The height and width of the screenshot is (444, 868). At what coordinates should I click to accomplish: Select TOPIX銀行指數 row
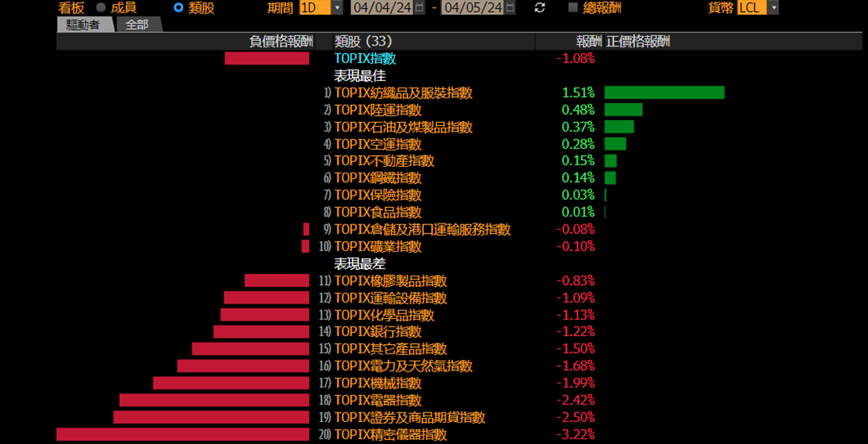coord(378,331)
